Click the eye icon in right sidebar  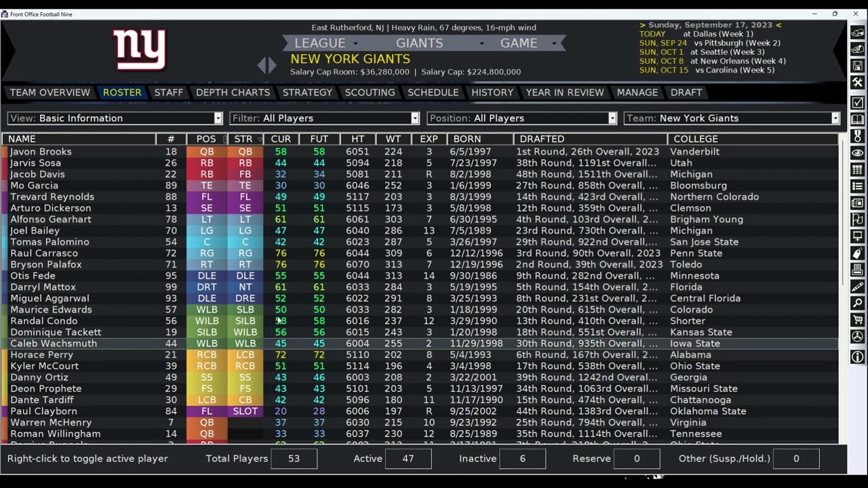coord(858,153)
